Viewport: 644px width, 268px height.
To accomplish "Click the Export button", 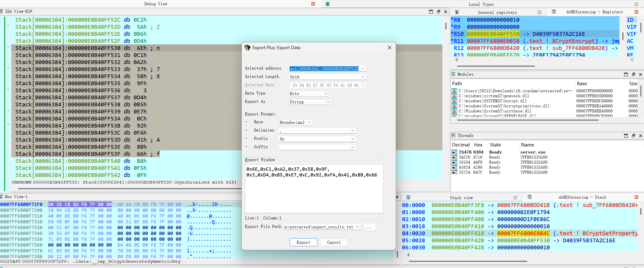I will point(303,242).
